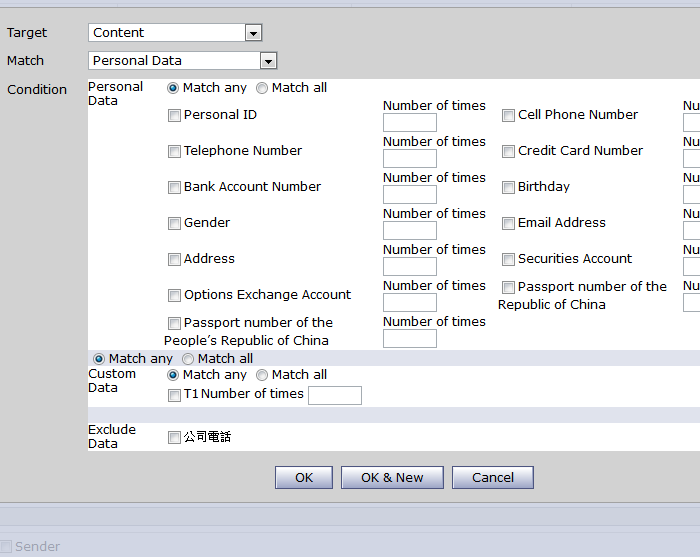Check the Telephone Number option

tap(175, 151)
